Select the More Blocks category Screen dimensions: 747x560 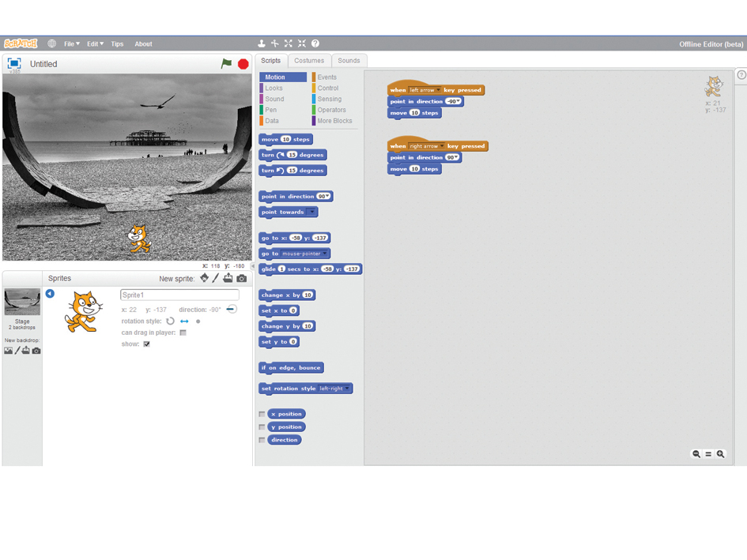[334, 121]
